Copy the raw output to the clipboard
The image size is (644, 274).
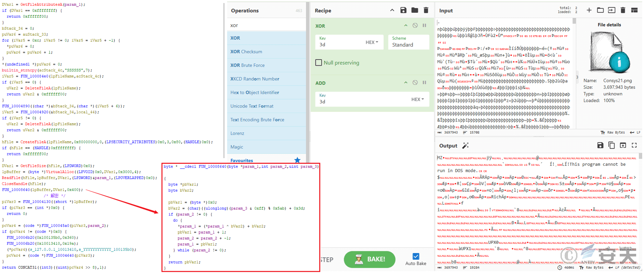pos(612,145)
